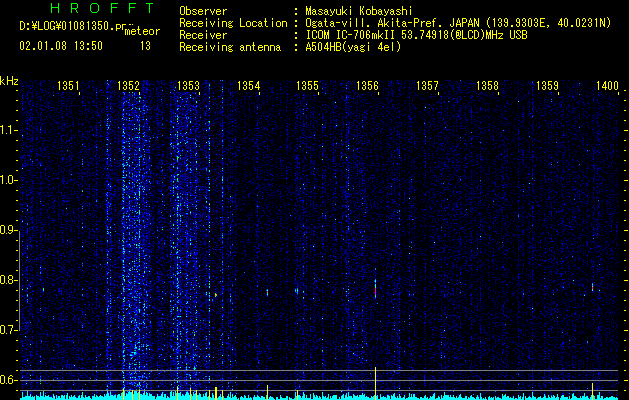
Task: Click the strong red meteor echo below 1356
Action: pos(375,289)
